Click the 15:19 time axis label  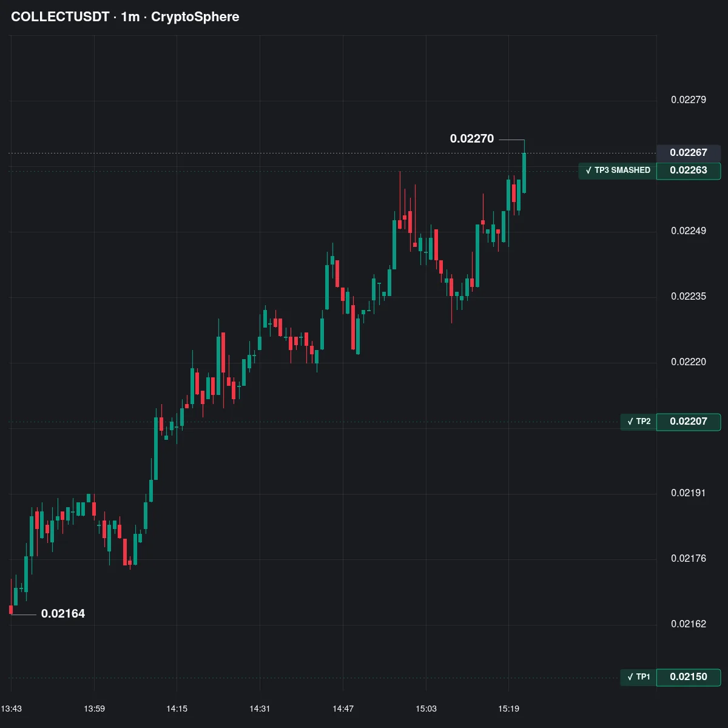(508, 709)
